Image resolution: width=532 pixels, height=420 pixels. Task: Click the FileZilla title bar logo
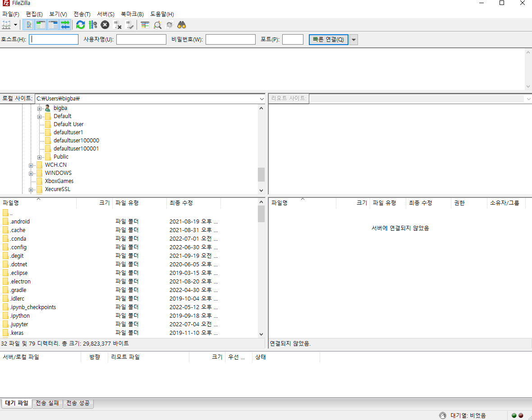coord(6,3)
